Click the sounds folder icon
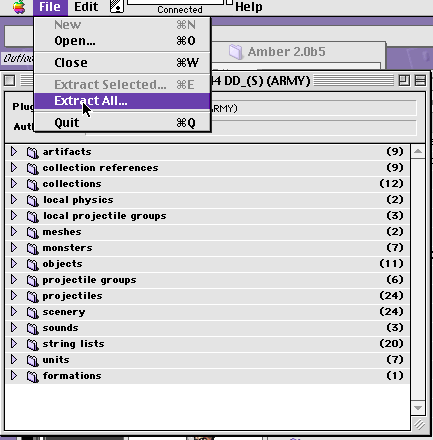Viewport: 433px width, 440px height. (x=32, y=328)
